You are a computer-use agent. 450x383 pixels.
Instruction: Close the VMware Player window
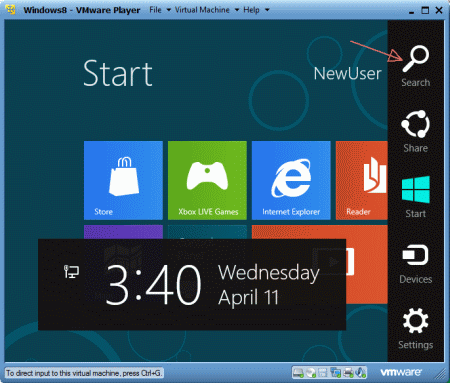coord(439,10)
